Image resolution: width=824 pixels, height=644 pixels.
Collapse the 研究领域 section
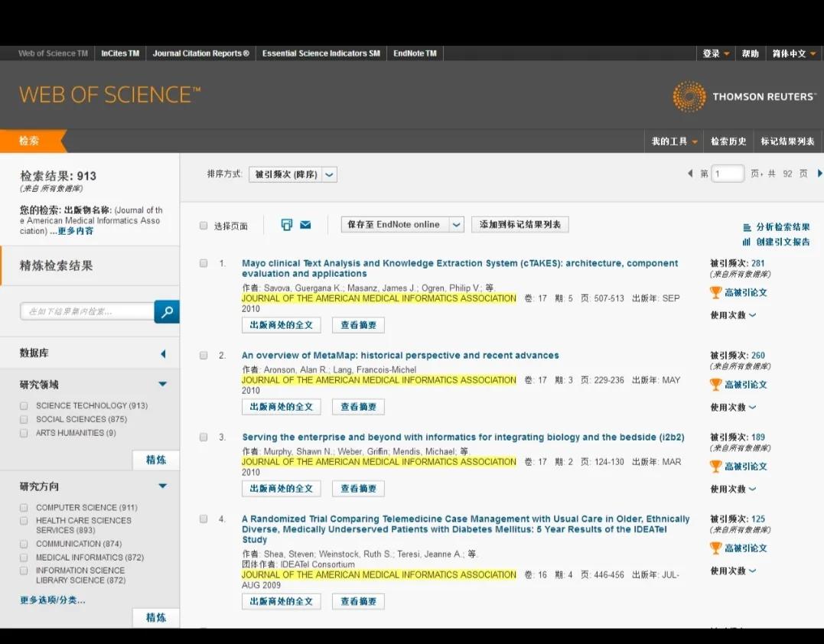pos(161,384)
